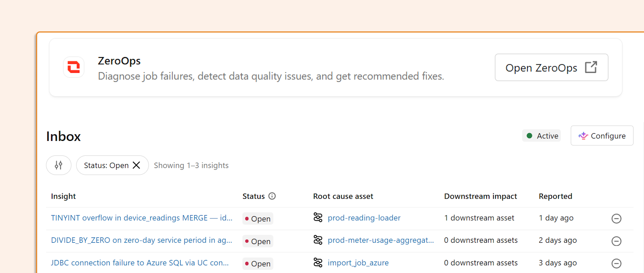
Task: Dismiss the JDBC connection failure insight row
Action: point(616,263)
